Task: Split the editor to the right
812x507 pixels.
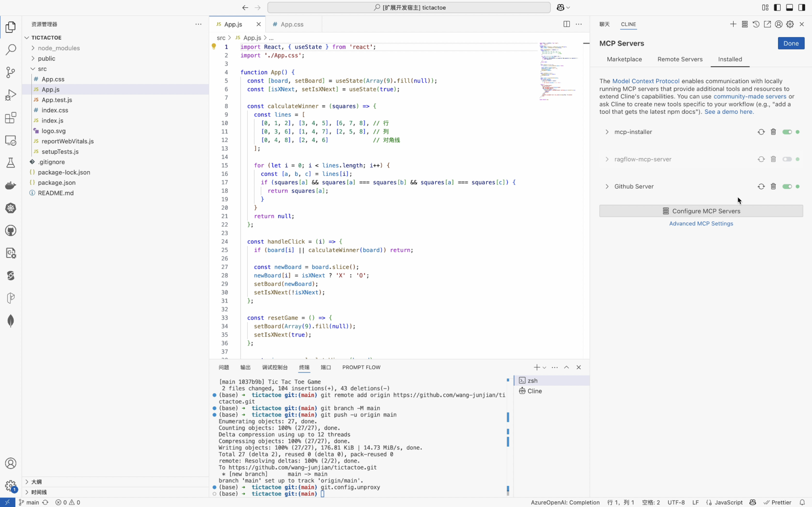Action: [x=566, y=24]
